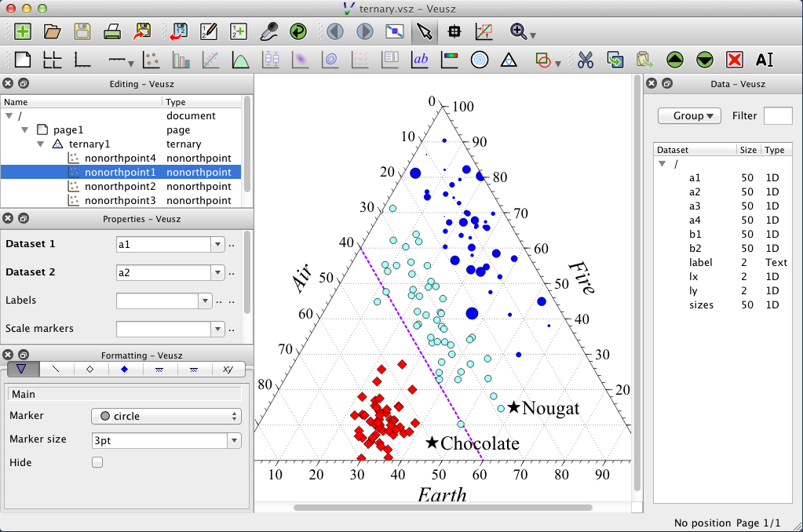Rename the selected widget AI icon
The image size is (803, 532).
coord(765,60)
